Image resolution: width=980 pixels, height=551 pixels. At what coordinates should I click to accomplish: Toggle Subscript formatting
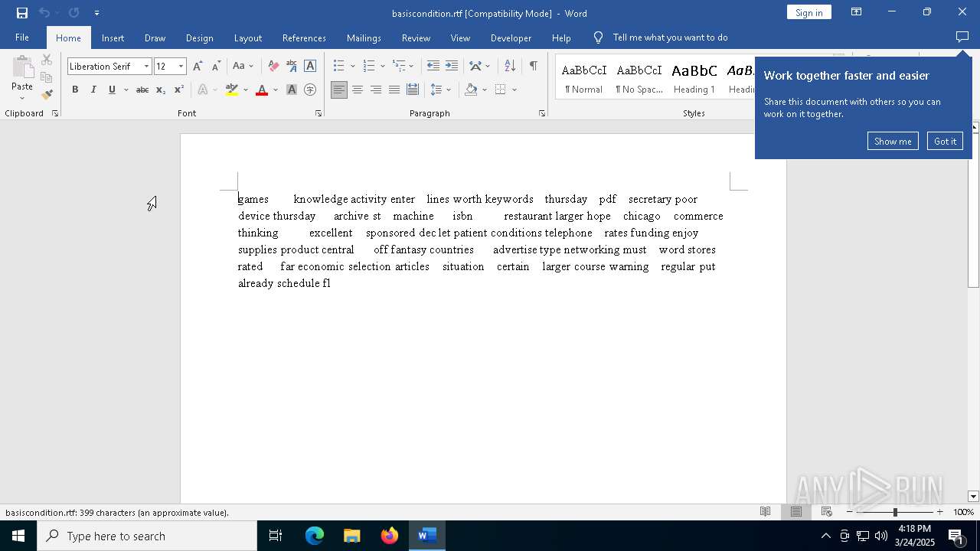tap(161, 90)
